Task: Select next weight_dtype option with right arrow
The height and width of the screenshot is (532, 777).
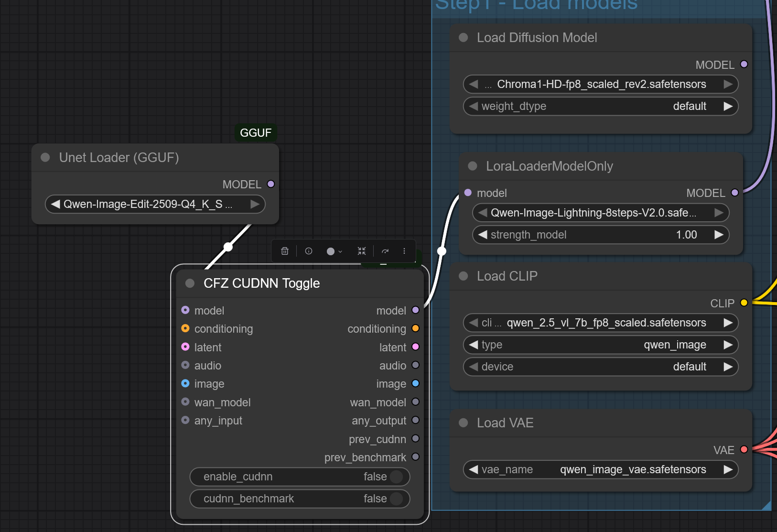Action: pos(728,106)
